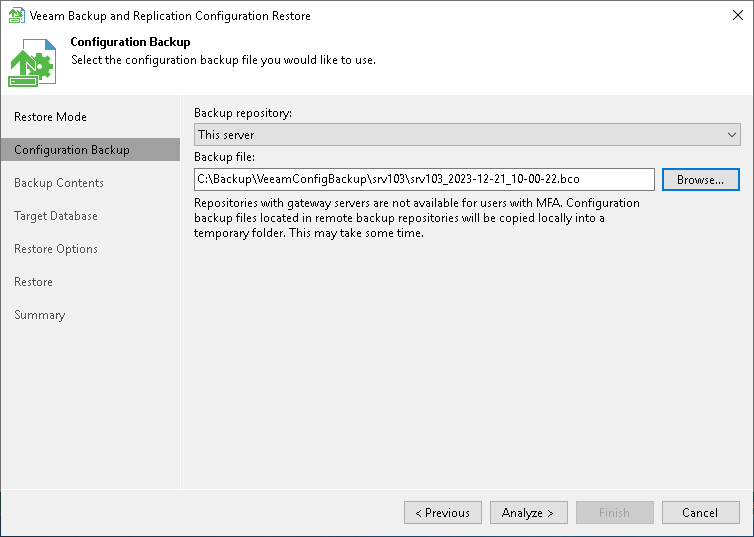Viewport: 754px width, 537px height.
Task: Switch to the Target Database step
Action: pyautogui.click(x=56, y=216)
